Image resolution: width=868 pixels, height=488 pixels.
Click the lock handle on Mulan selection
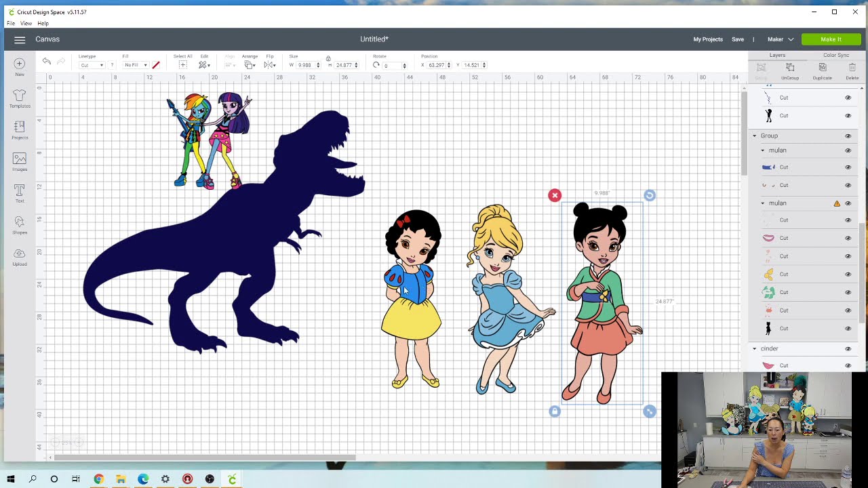tap(555, 411)
